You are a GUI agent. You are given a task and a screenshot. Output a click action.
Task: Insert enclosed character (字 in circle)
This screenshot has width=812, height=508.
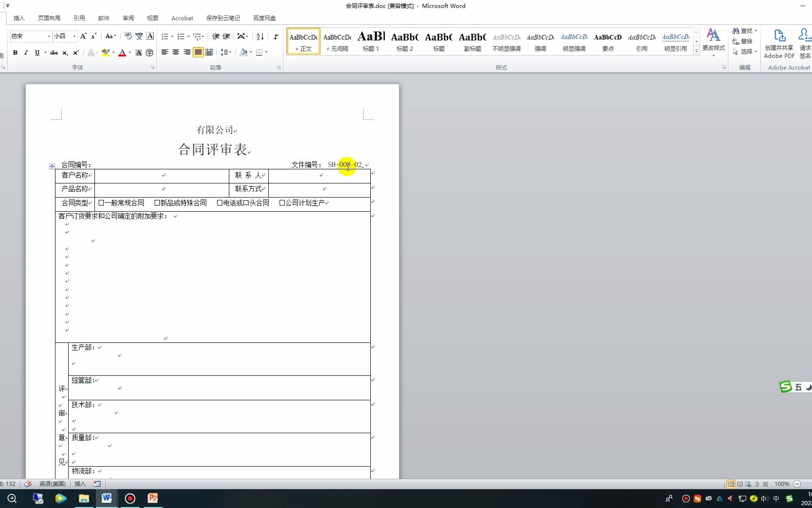149,53
